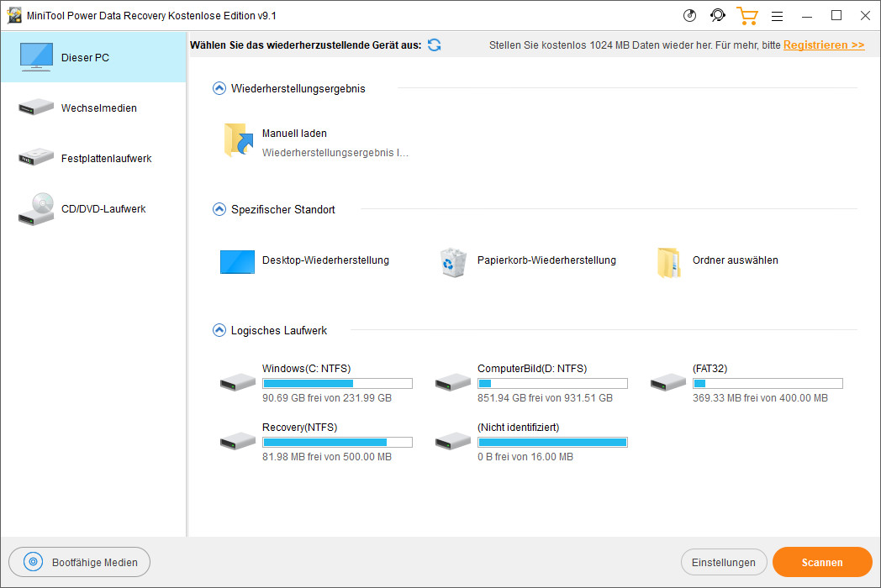Click the 81.98 MB frei von 500.00 MB text
This screenshot has height=588, width=881.
coord(327,457)
